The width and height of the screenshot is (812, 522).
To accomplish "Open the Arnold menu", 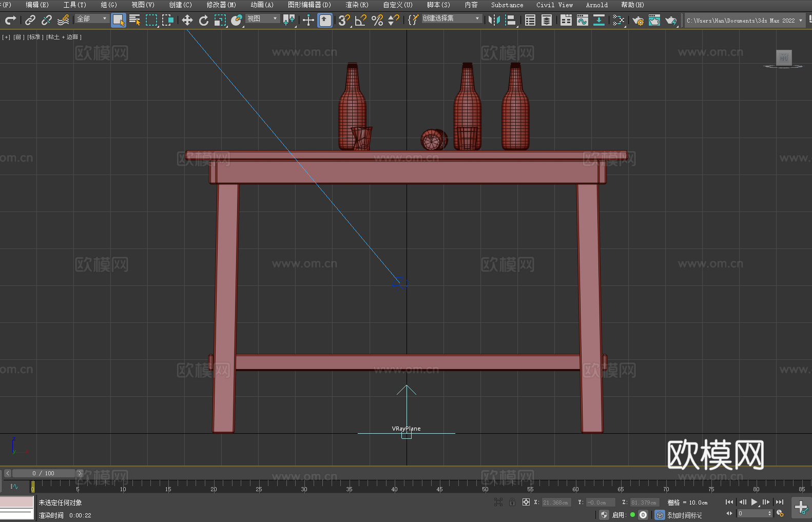I will [596, 5].
